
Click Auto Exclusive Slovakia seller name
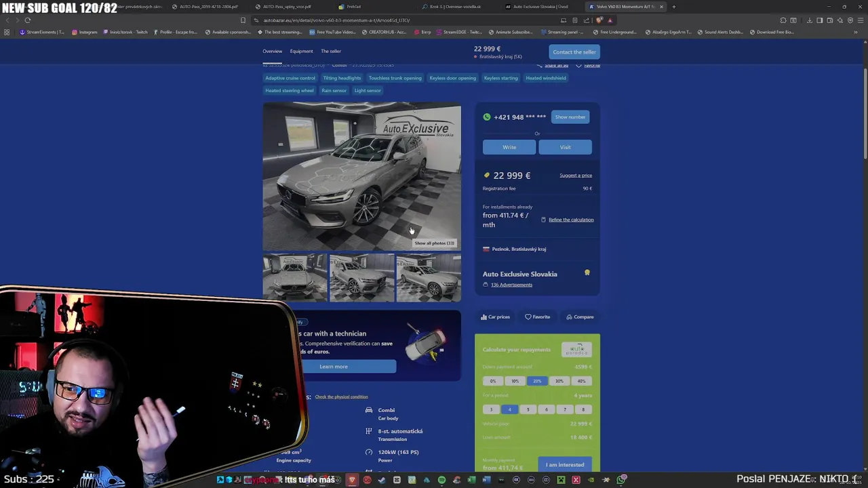[x=520, y=274]
